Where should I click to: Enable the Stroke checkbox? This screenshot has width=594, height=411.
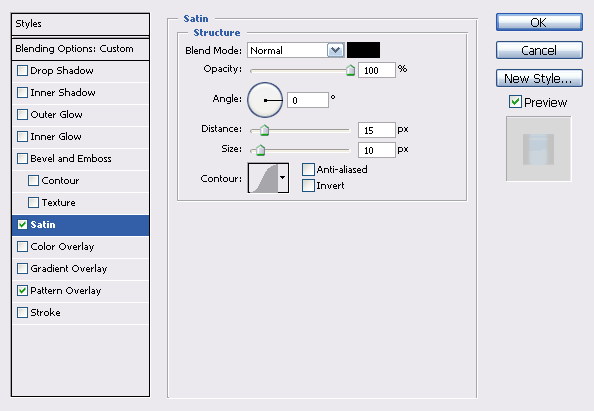[22, 313]
